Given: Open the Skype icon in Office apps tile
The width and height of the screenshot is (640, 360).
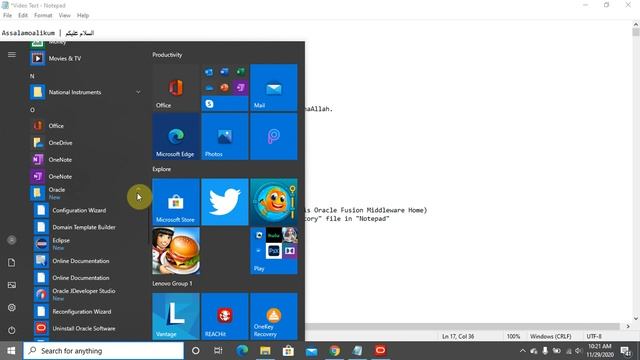Looking at the screenshot, I should tap(209, 104).
